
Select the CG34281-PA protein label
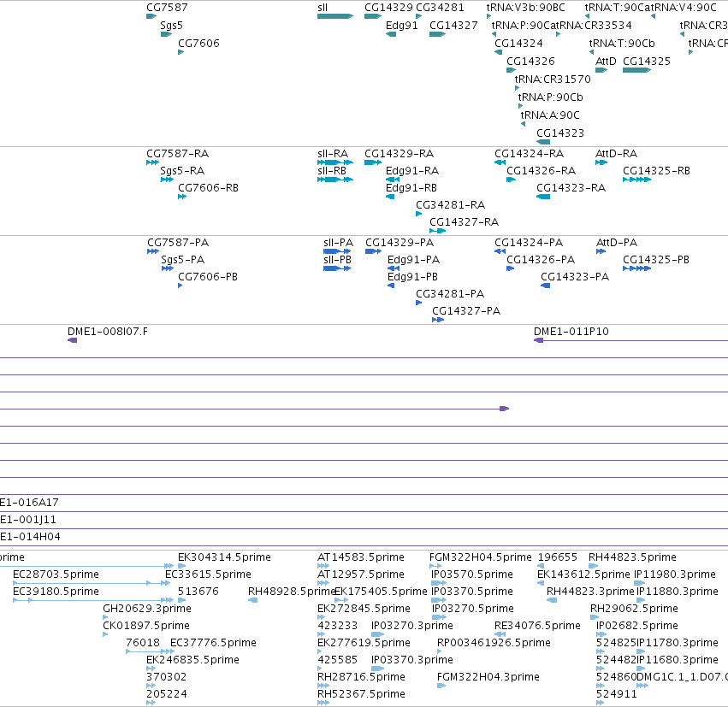(x=450, y=294)
